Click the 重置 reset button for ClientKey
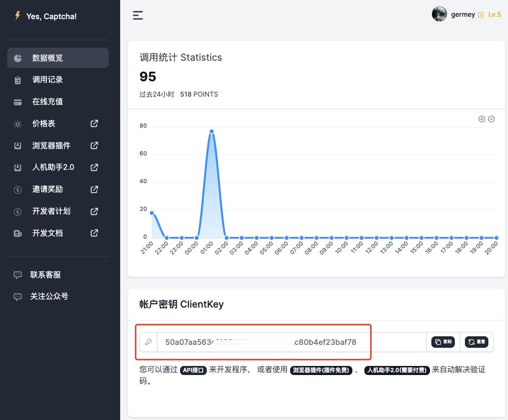The height and width of the screenshot is (420, 508). tap(476, 342)
